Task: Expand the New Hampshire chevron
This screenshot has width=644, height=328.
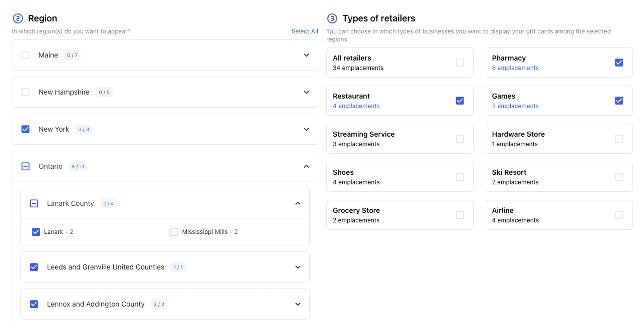Action: (306, 92)
